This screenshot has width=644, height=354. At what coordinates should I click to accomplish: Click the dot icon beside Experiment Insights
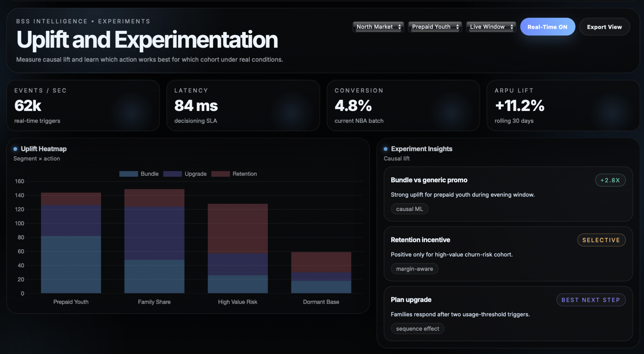click(x=386, y=149)
